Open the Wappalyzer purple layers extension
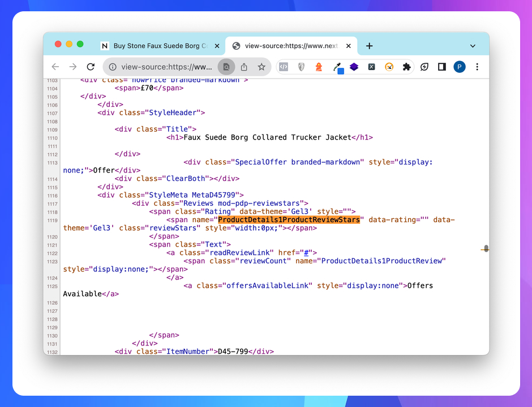This screenshot has height=407, width=532. coord(354,67)
